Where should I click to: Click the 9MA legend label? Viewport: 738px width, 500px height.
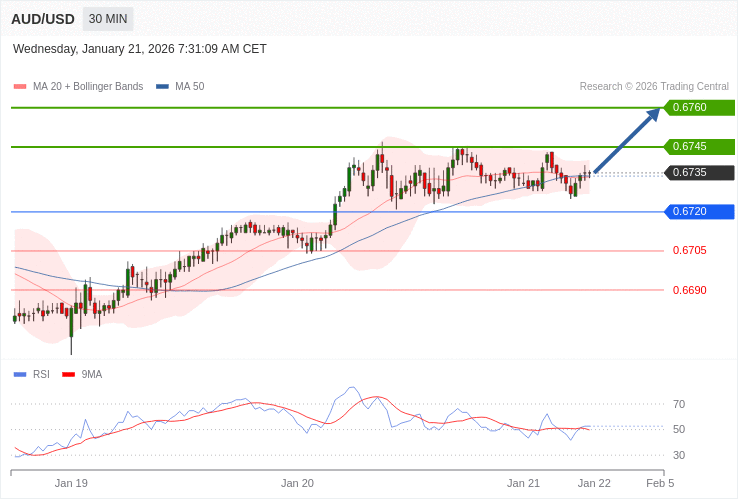92,375
